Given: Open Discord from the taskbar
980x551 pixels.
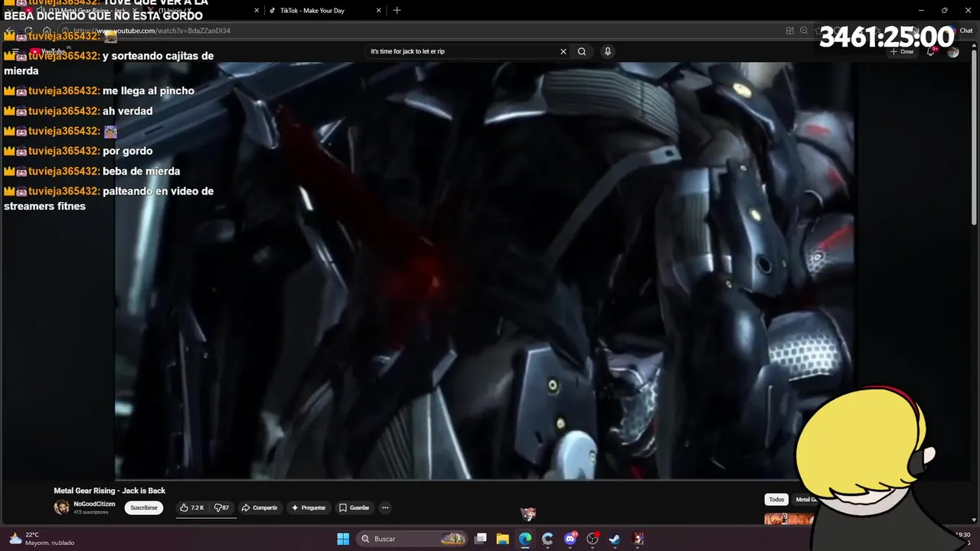Looking at the screenshot, I should tap(570, 539).
